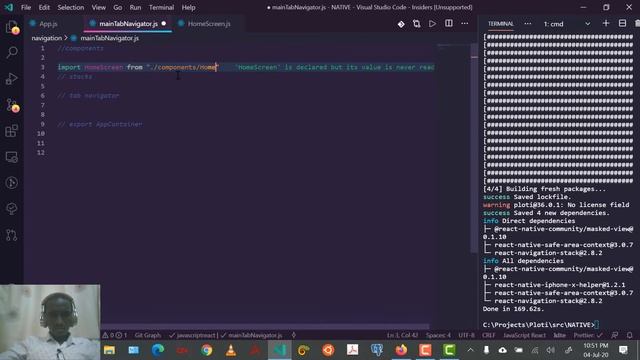The image size is (640, 360).
Task: Open the Search view in activity bar
Action: coord(11,52)
